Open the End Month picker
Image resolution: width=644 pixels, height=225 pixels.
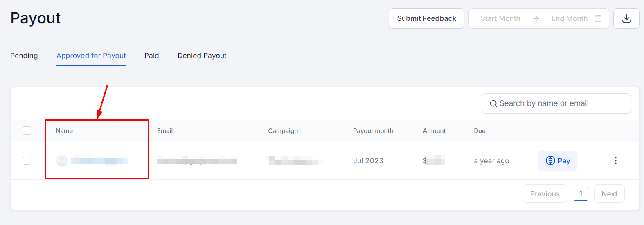(x=569, y=18)
